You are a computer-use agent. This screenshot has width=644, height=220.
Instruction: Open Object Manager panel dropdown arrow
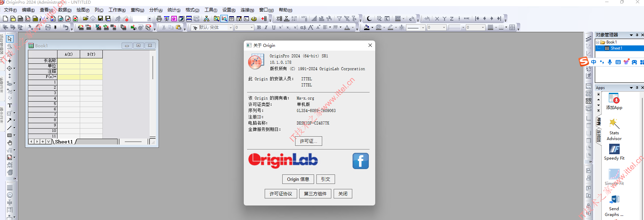point(631,35)
